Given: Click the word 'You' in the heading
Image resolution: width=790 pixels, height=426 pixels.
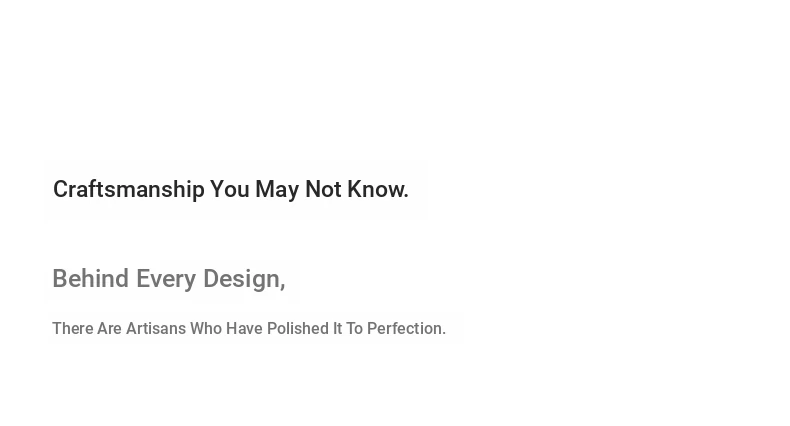Looking at the screenshot, I should [x=230, y=189].
